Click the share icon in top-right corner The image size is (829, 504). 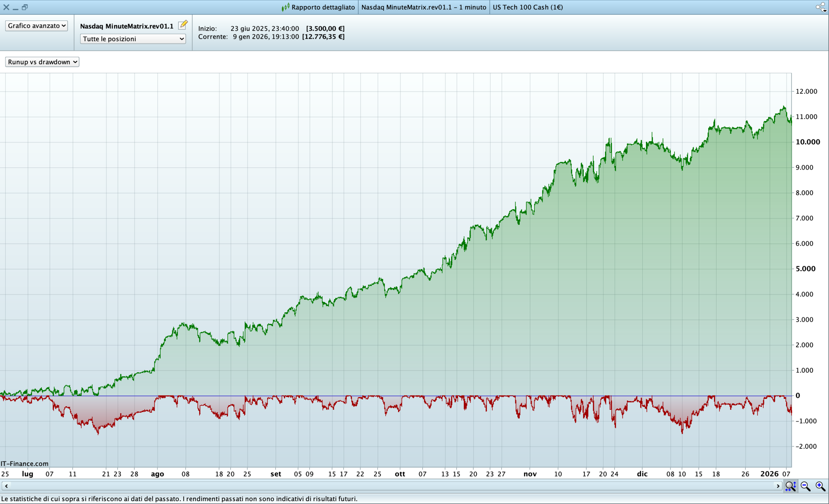point(820,7)
